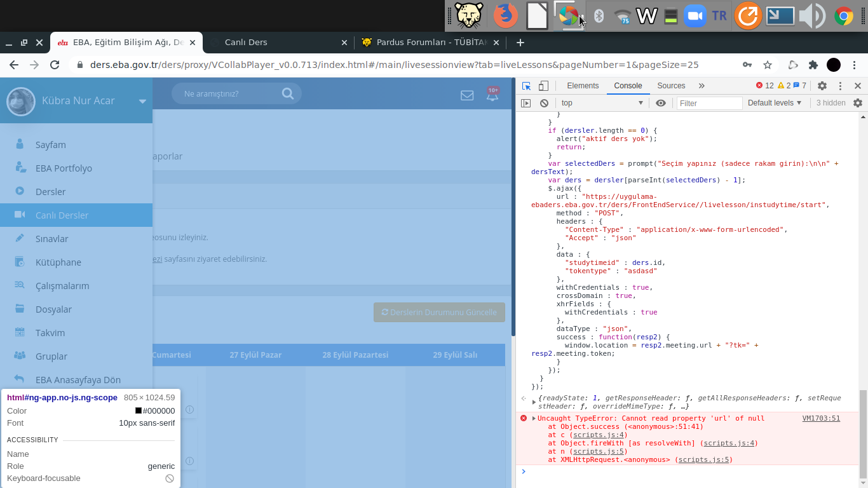Activate DevTools inspect element picker
868x488 pixels.
pos(526,86)
